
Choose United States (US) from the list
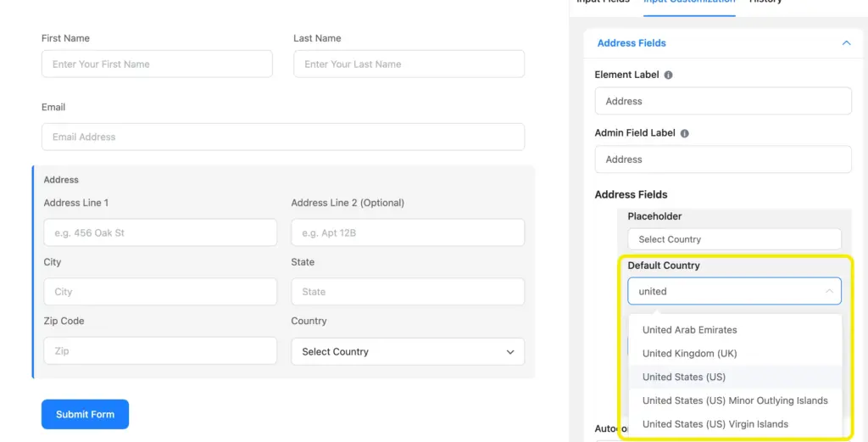[683, 377]
